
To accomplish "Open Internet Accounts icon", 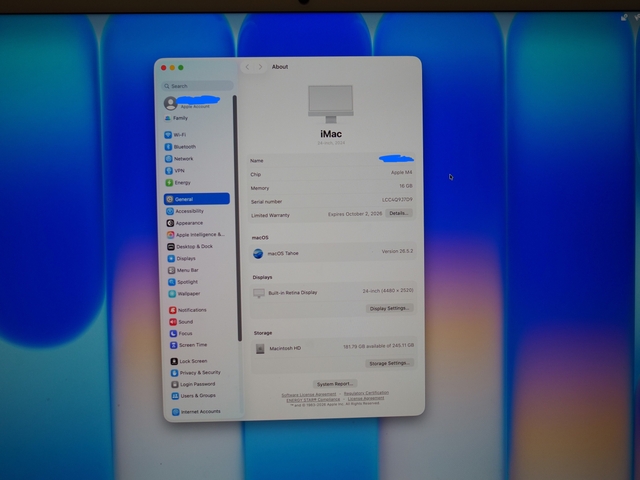I will pos(176,412).
